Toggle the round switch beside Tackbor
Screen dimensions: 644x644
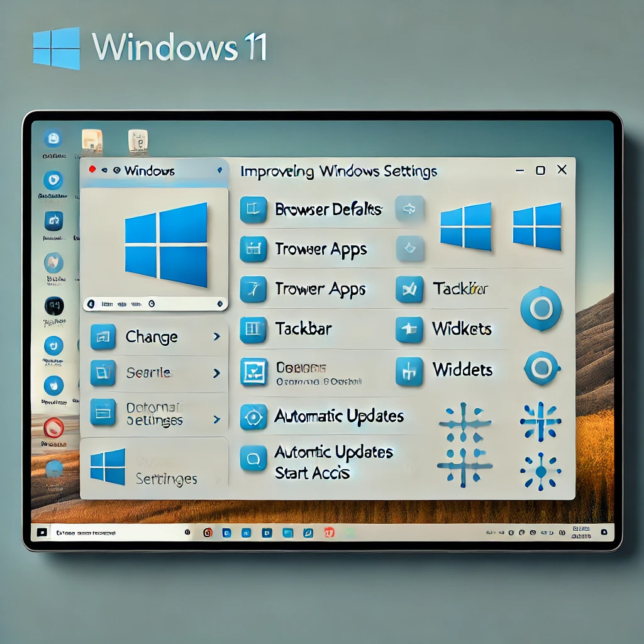click(541, 309)
